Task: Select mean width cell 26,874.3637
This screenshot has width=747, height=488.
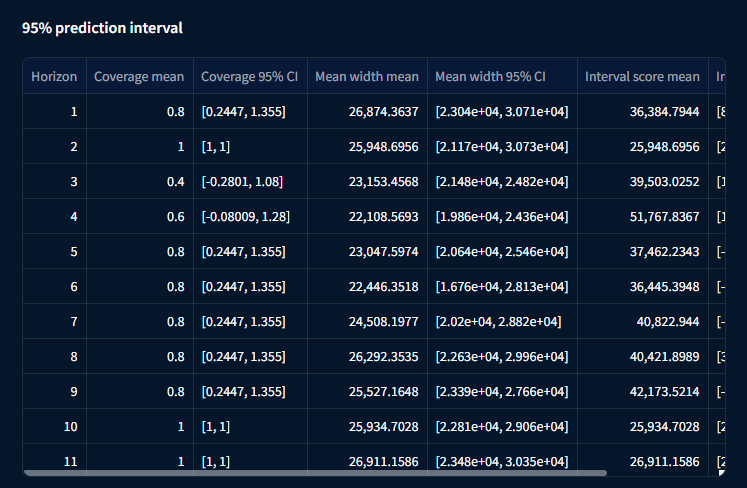Action: [x=367, y=112]
